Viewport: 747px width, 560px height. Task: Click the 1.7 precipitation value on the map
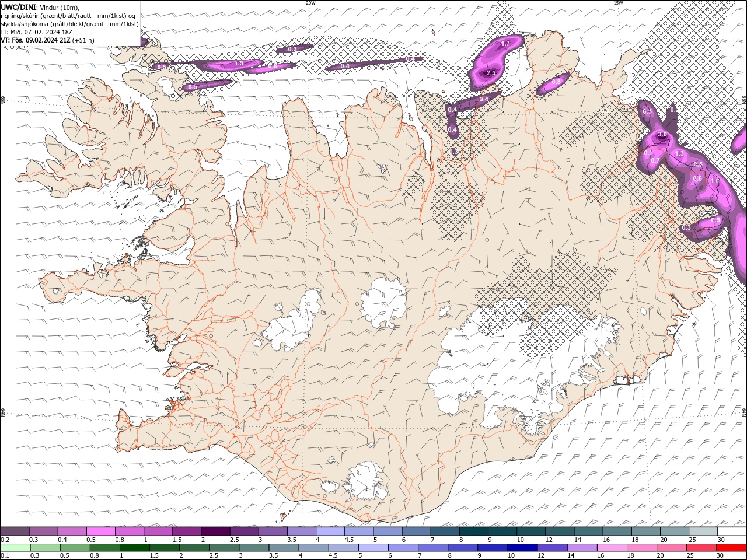coord(505,44)
